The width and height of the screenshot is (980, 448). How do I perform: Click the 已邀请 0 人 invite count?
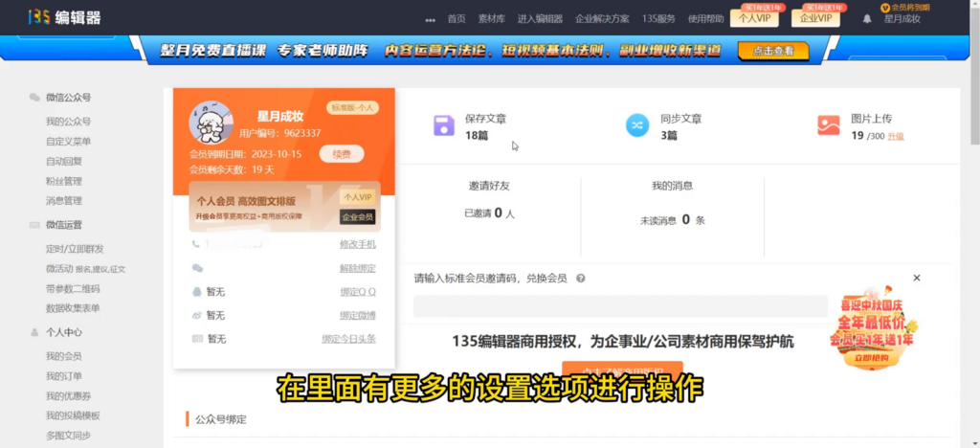click(489, 213)
